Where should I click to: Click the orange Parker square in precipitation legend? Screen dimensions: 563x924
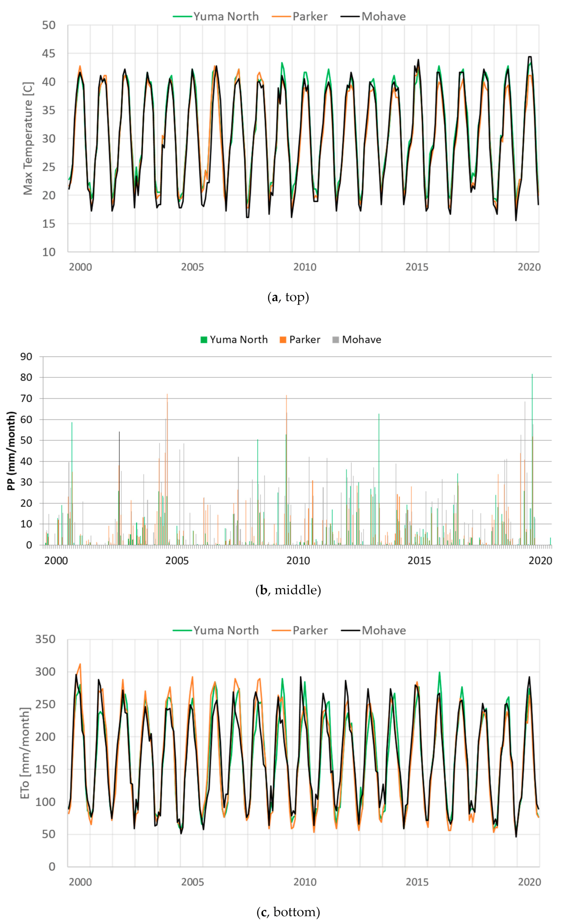tap(283, 340)
